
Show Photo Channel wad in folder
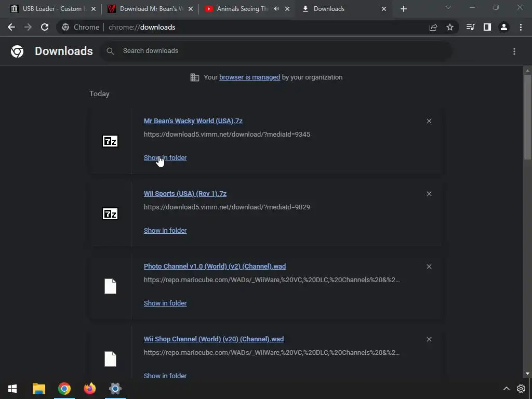point(165,303)
